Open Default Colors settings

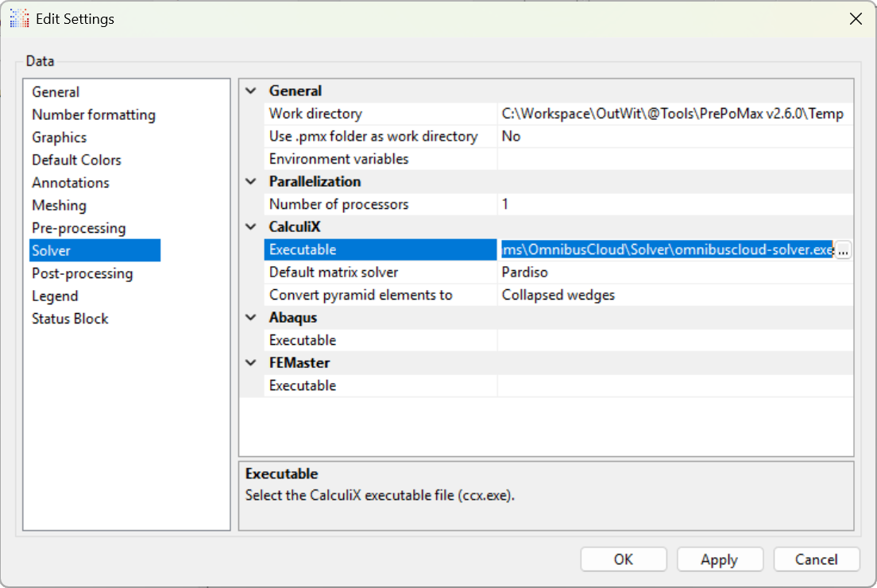(x=76, y=160)
